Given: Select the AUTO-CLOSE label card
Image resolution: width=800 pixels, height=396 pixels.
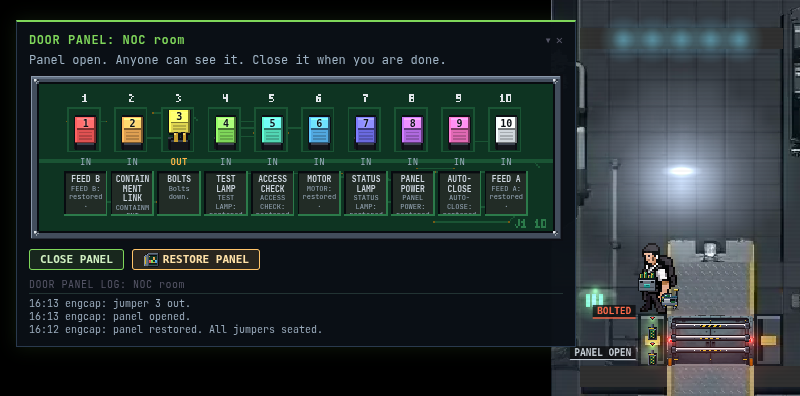Looking at the screenshot, I should [x=459, y=193].
